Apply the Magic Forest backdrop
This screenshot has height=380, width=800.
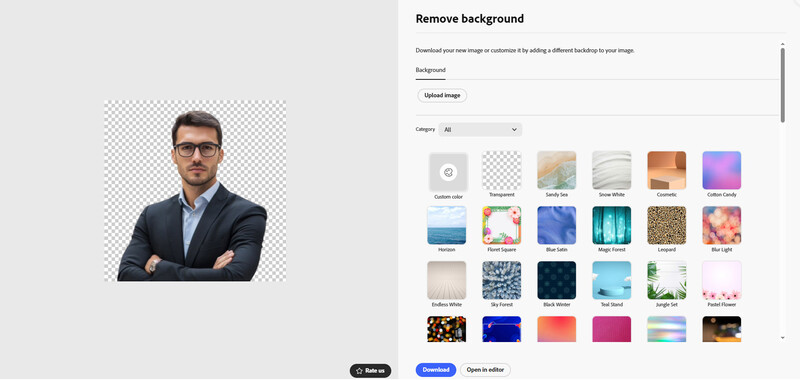[x=612, y=225]
